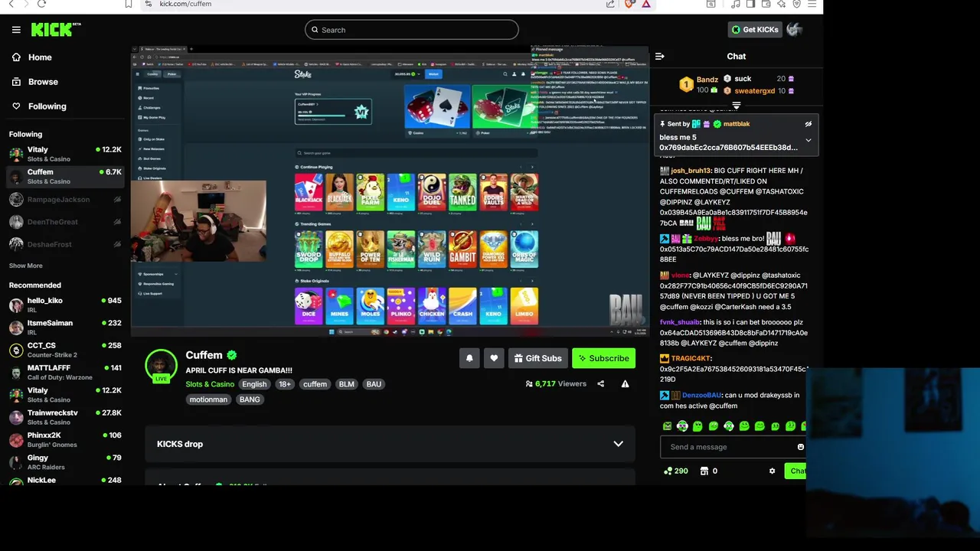Open Vitaly's channel in Following list

(x=65, y=154)
